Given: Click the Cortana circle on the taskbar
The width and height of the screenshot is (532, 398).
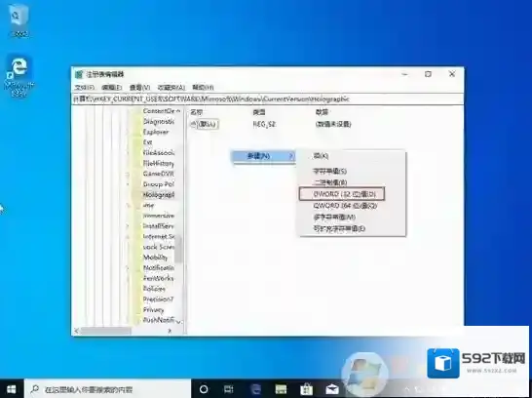Looking at the screenshot, I should (204, 389).
